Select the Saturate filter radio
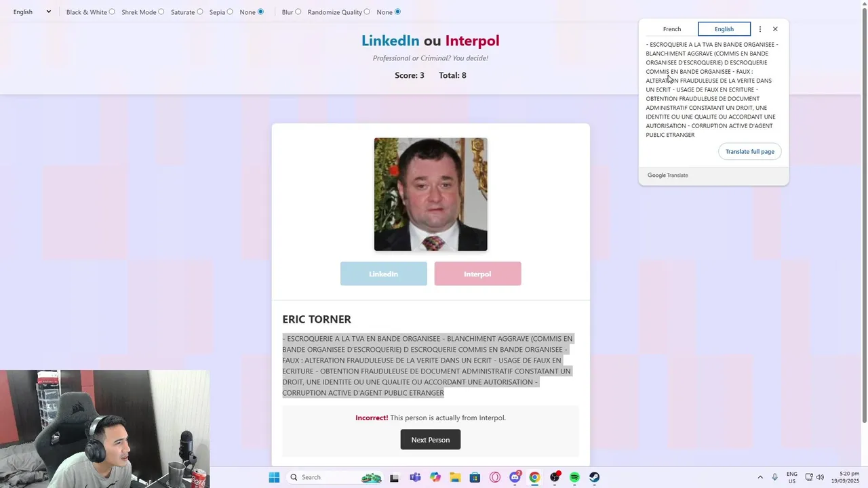The image size is (868, 488). pos(199,12)
